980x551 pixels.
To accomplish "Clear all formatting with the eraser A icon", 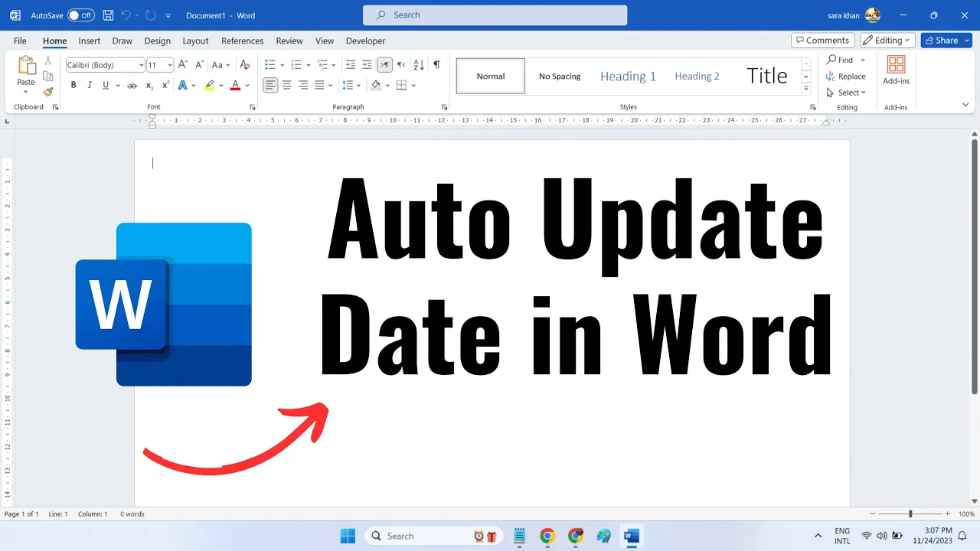I will [x=245, y=65].
